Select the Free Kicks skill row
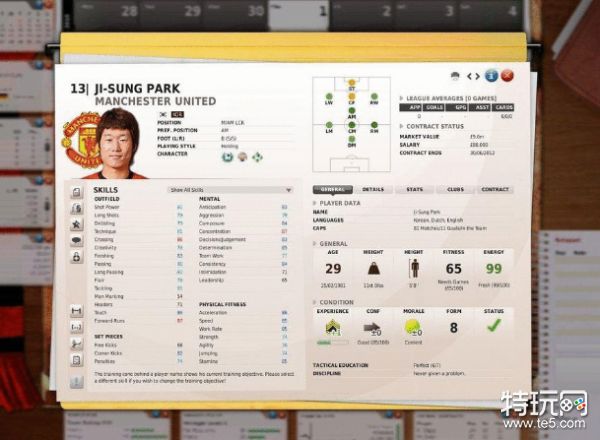Image resolution: width=600 pixels, height=440 pixels. [x=139, y=345]
